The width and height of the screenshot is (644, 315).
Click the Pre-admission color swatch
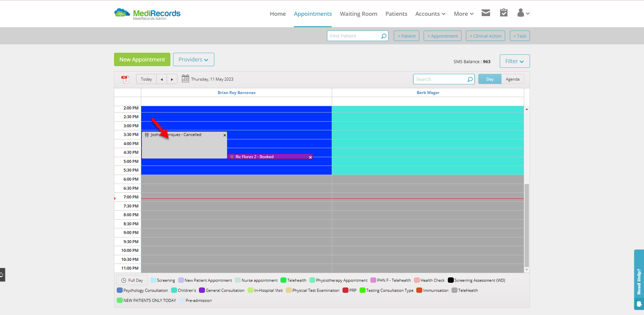pyautogui.click(x=182, y=300)
